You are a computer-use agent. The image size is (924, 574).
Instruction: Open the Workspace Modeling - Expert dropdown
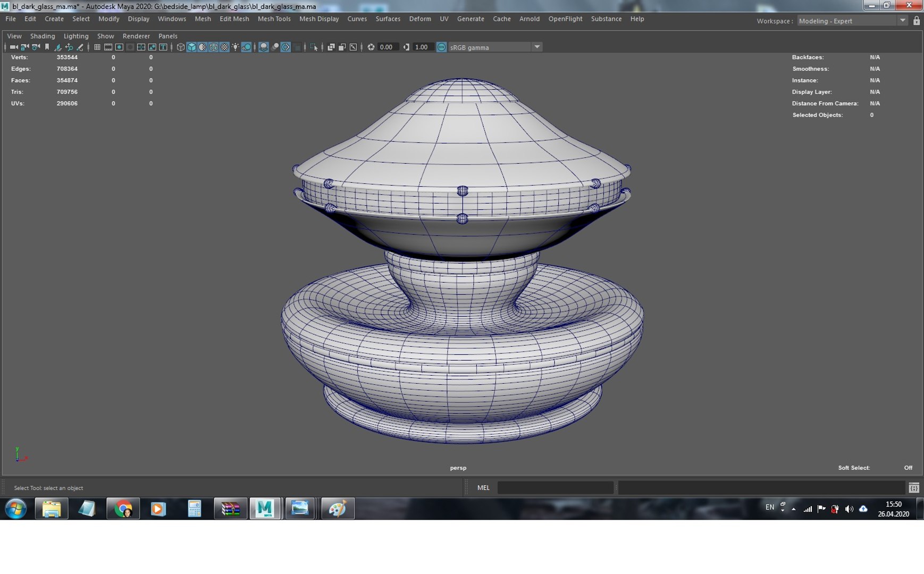pyautogui.click(x=852, y=21)
